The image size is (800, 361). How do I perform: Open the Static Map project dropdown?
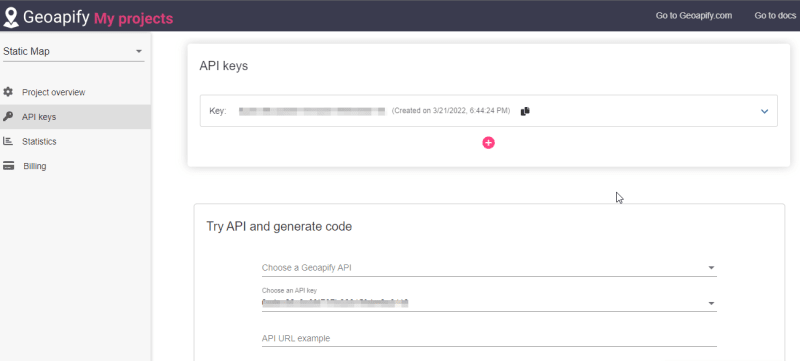click(x=73, y=51)
